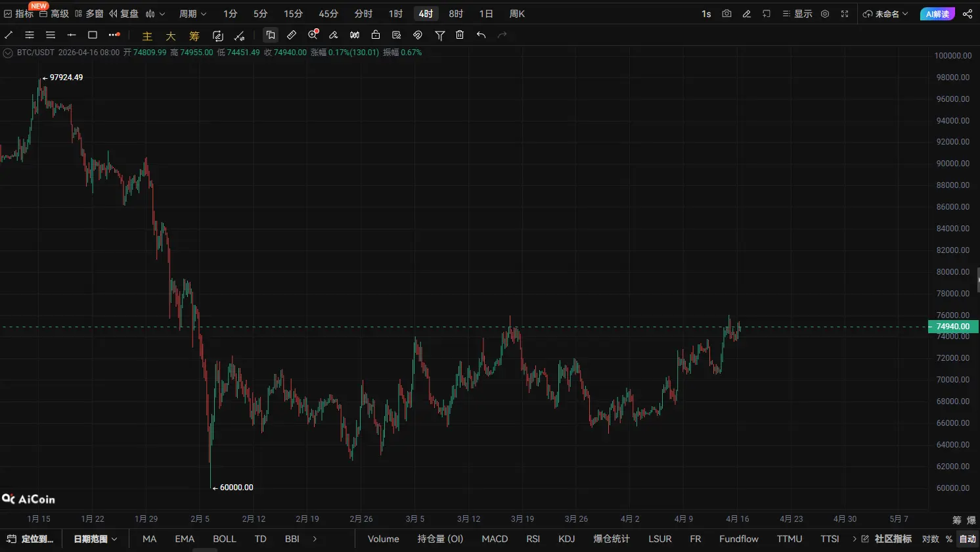Click the filter funnel icon
980x552 pixels.
pos(439,35)
